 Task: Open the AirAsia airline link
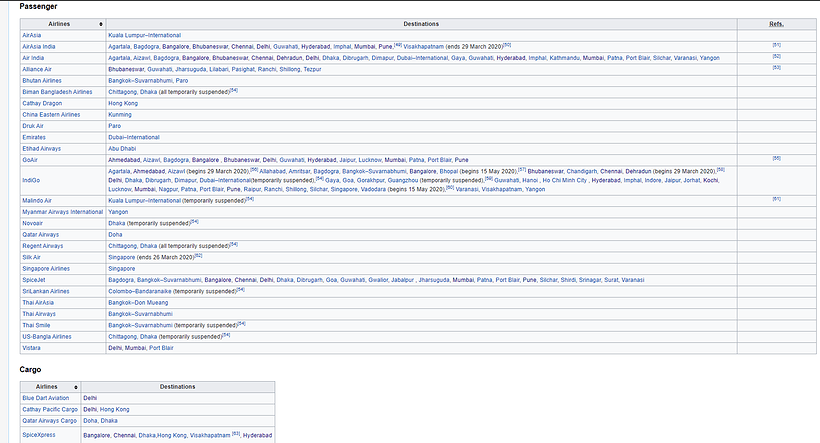(31, 36)
